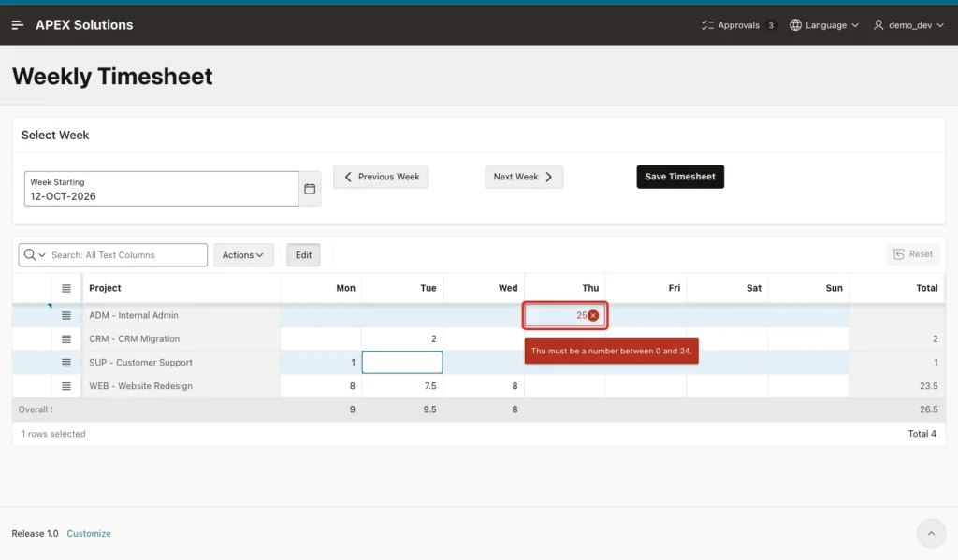This screenshot has height=560, width=958.
Task: Open row menu for CRM - CRM Migration
Action: point(66,339)
